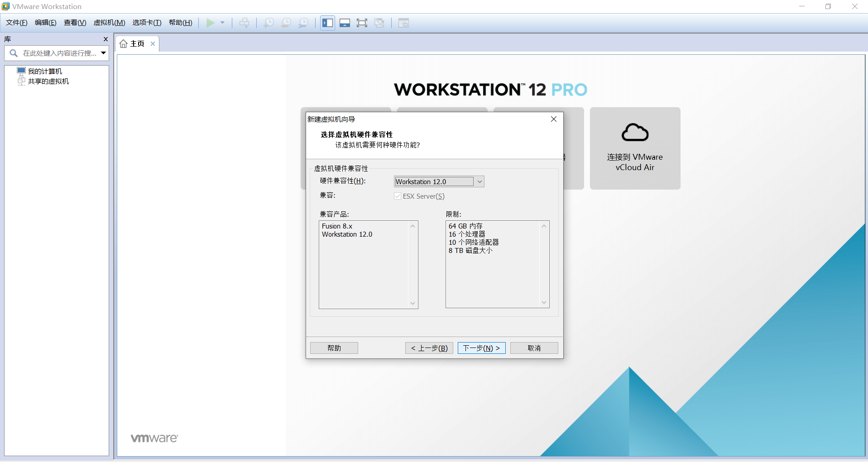Select Fusion 8.x in compatible products list
This screenshot has height=462, width=868.
pyautogui.click(x=337, y=226)
